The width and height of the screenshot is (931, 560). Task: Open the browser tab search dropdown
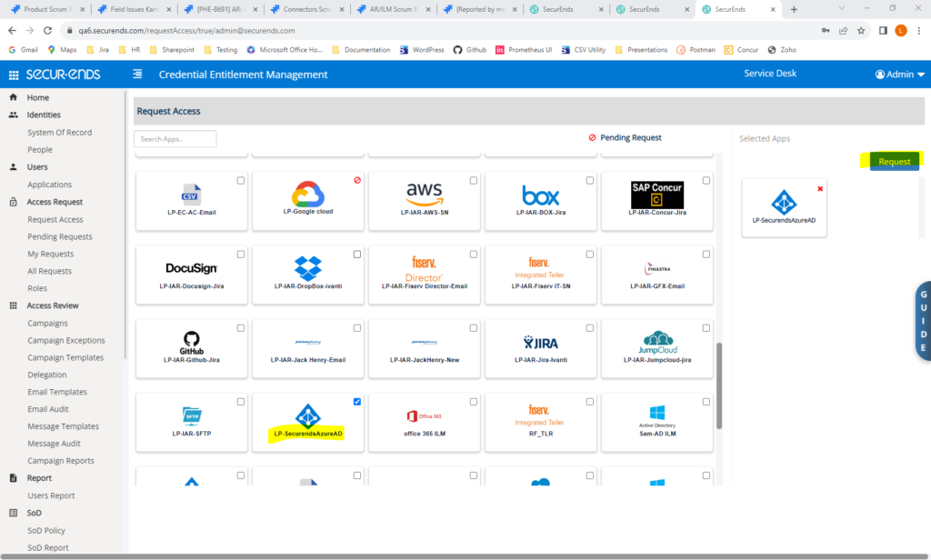841,8
